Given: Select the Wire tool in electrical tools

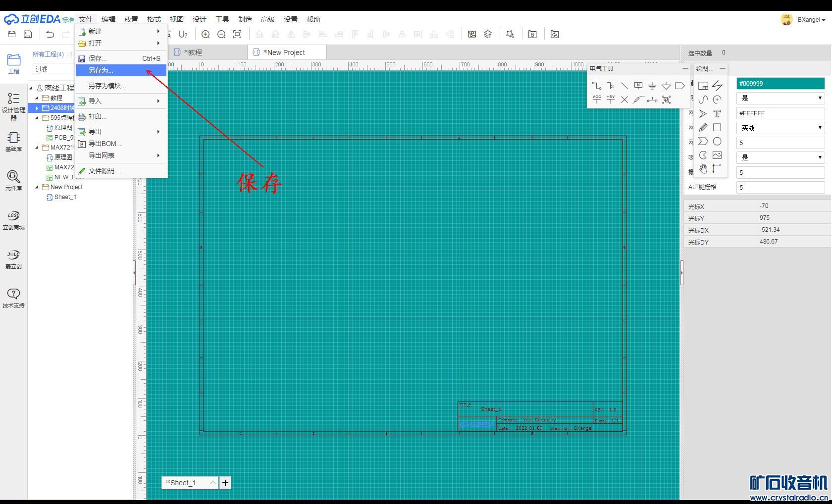Looking at the screenshot, I should (x=597, y=86).
